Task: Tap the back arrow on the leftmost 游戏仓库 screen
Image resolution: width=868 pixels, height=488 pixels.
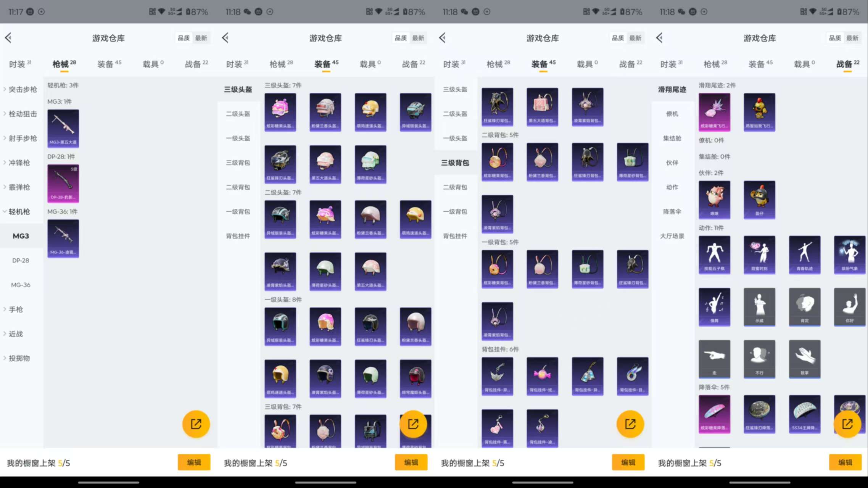Action: coord(8,38)
